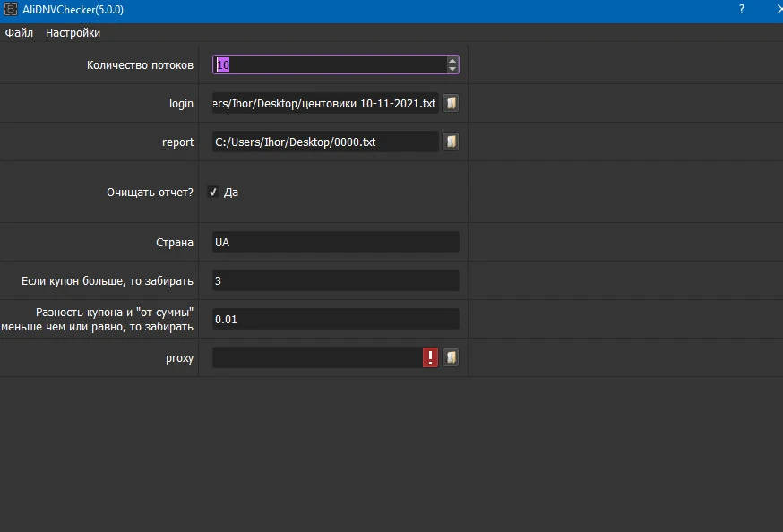783x532 pixels.
Task: Increase thread count with up arrow
Action: pyautogui.click(x=452, y=61)
